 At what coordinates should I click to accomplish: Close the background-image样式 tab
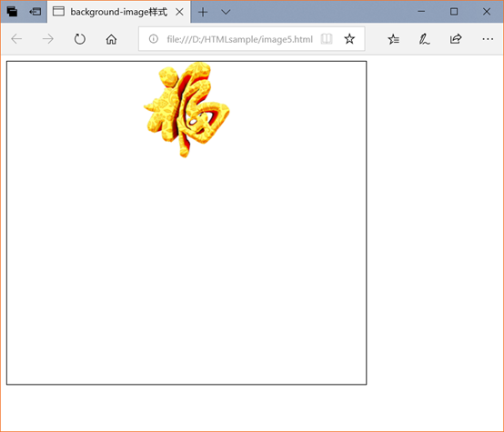pos(180,12)
